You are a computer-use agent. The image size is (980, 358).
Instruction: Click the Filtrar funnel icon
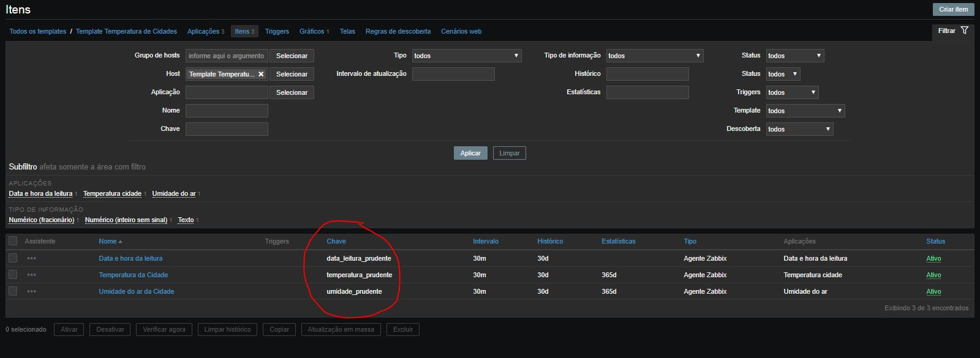965,31
